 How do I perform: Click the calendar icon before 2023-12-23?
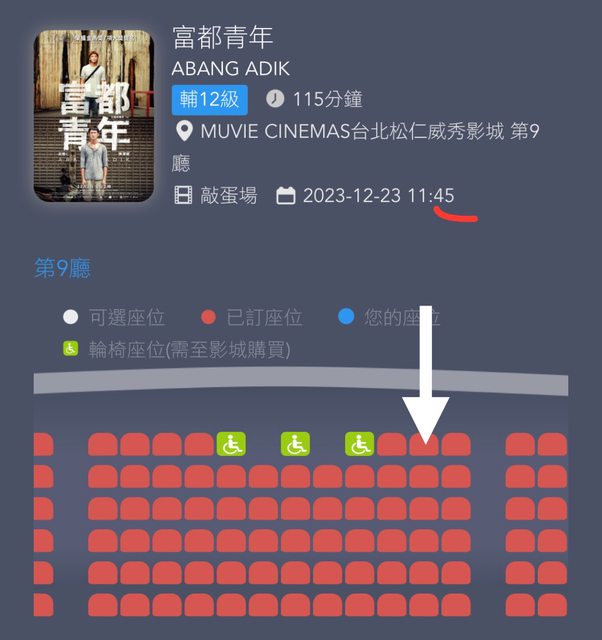(286, 196)
